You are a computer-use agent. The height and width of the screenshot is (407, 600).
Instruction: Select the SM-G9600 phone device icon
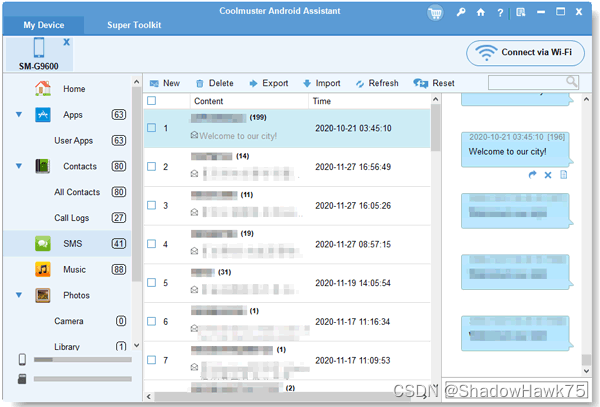[x=39, y=47]
